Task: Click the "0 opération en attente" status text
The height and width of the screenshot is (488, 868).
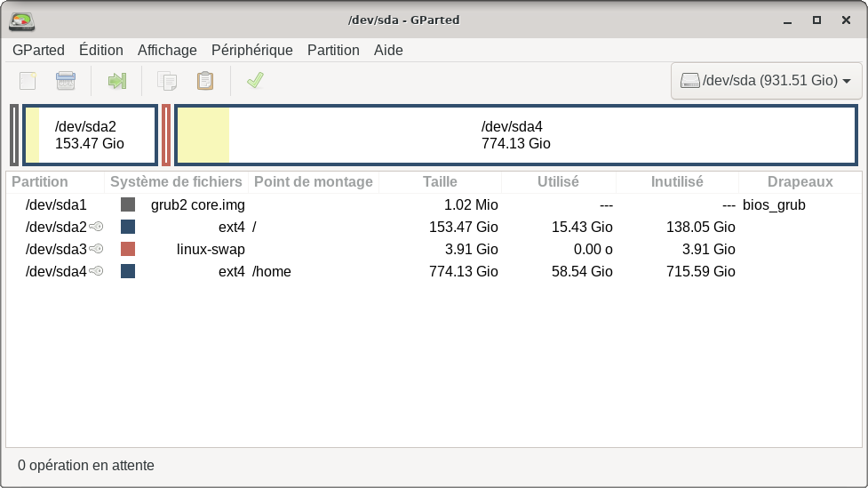Action: pyautogui.click(x=86, y=465)
